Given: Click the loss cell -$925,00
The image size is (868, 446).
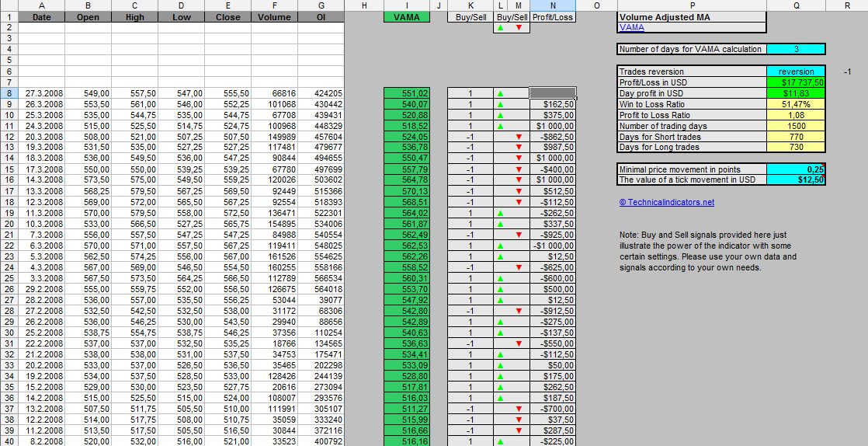Looking at the screenshot, I should [x=553, y=235].
